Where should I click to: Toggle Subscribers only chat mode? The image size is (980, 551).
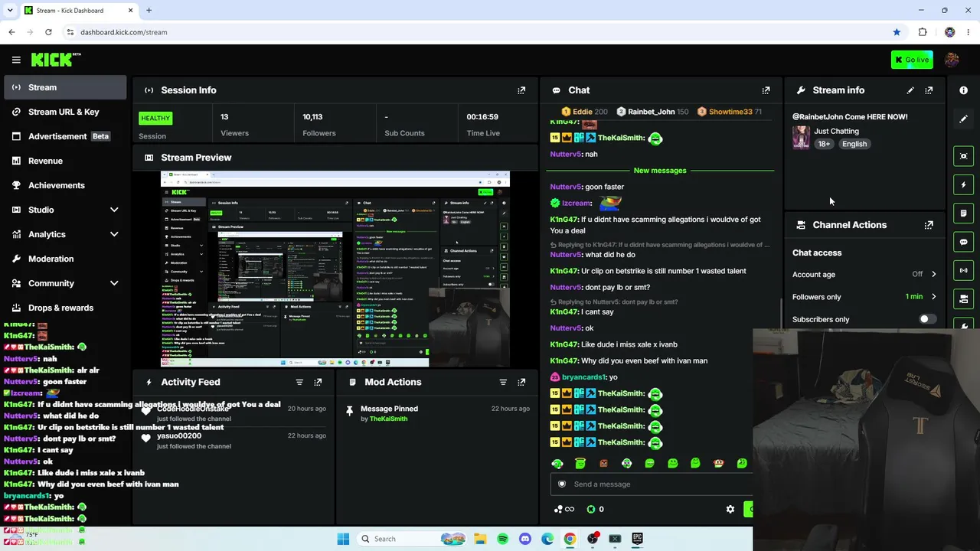tap(927, 319)
